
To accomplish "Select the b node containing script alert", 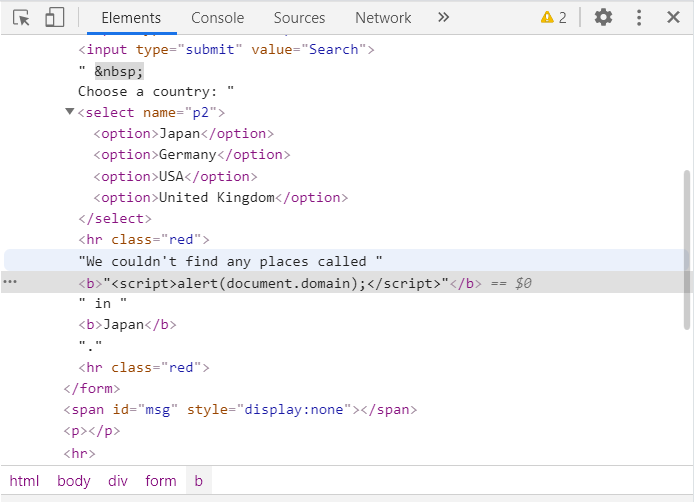I will pyautogui.click(x=280, y=283).
